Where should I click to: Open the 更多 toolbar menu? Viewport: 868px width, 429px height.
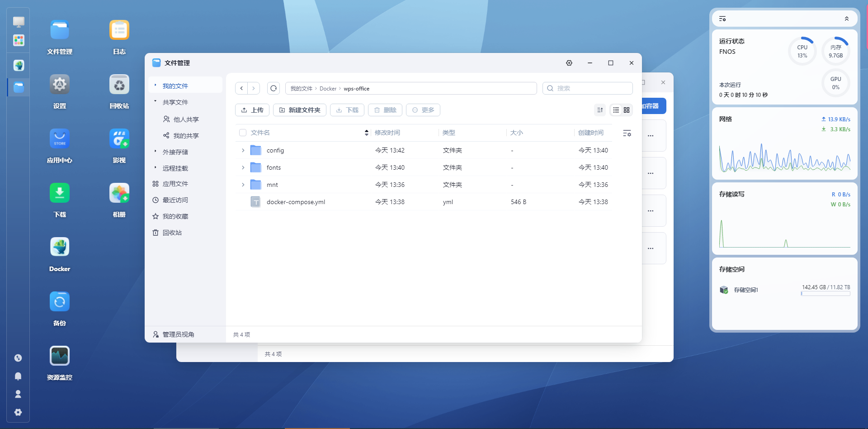point(423,110)
